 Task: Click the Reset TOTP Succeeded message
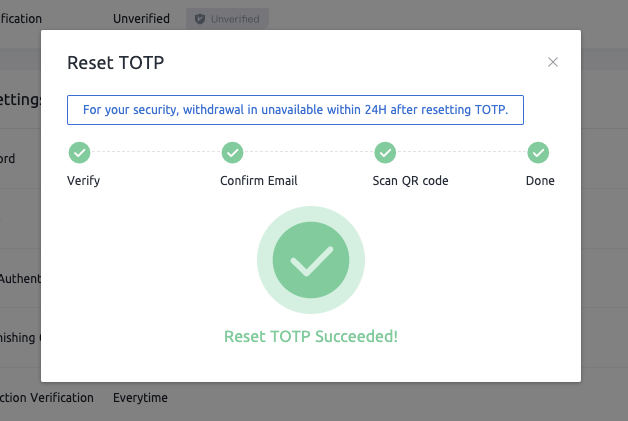311,336
